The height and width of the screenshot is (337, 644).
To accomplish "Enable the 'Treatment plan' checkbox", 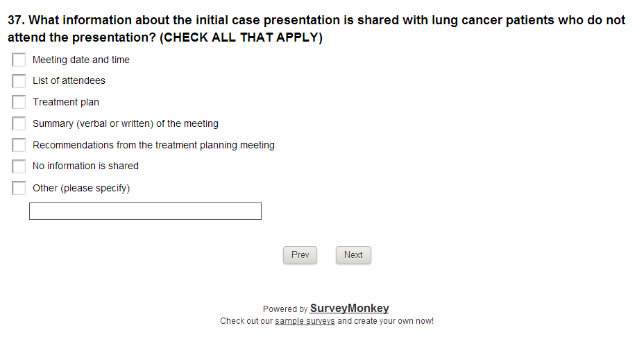I will pos(19,103).
